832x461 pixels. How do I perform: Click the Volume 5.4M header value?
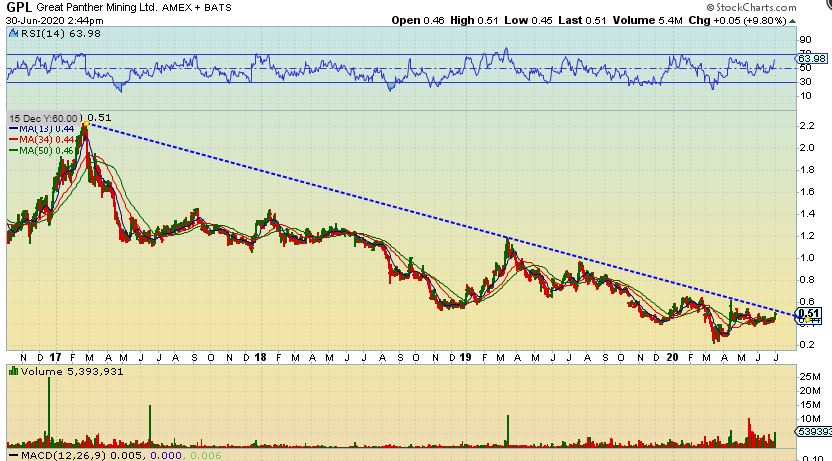point(647,21)
